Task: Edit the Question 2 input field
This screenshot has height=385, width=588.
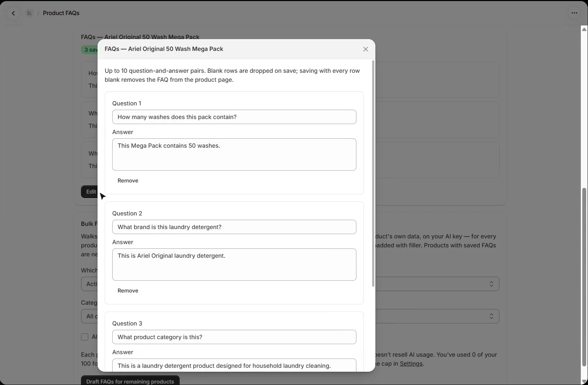Action: coord(234,227)
